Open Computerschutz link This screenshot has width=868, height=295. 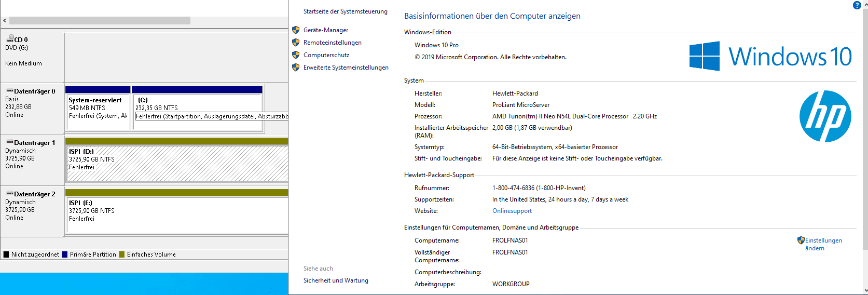tap(326, 55)
